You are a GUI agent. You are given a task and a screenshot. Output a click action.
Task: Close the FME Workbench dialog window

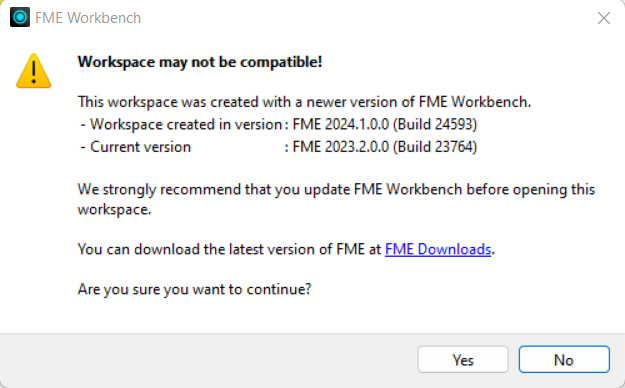(604, 18)
